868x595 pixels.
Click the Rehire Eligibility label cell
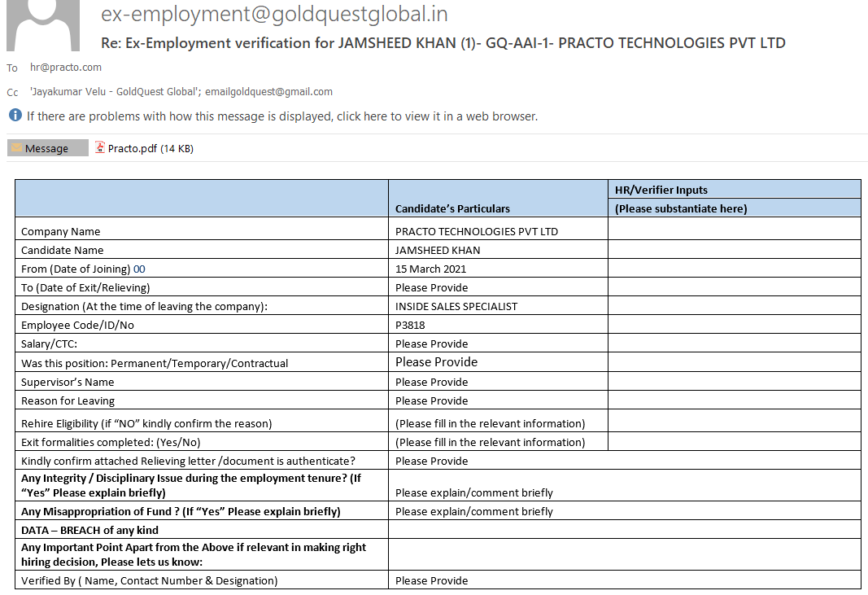202,421
